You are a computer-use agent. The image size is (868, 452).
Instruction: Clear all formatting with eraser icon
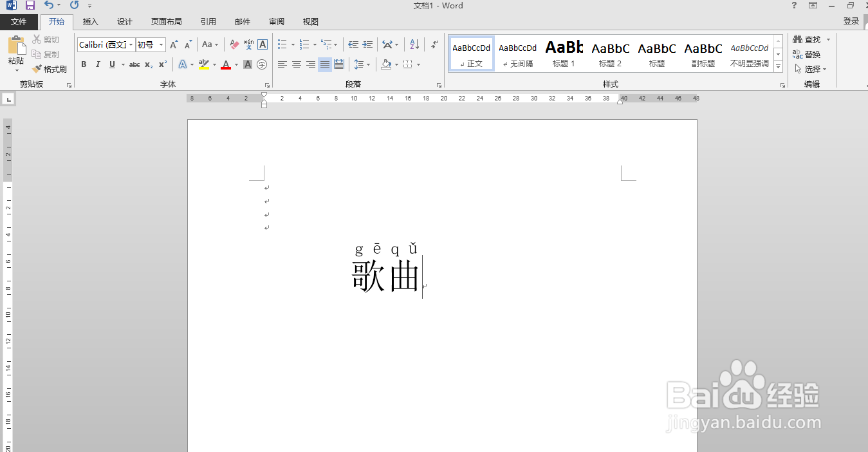point(234,45)
